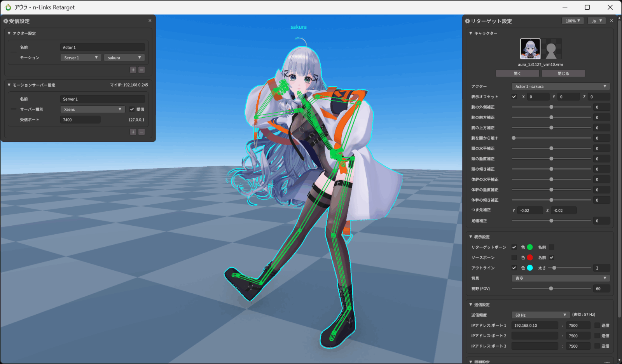Screen dimensions: 622x364
Task: Adjust the アウトライン 太さ slider
Action: click(570, 268)
